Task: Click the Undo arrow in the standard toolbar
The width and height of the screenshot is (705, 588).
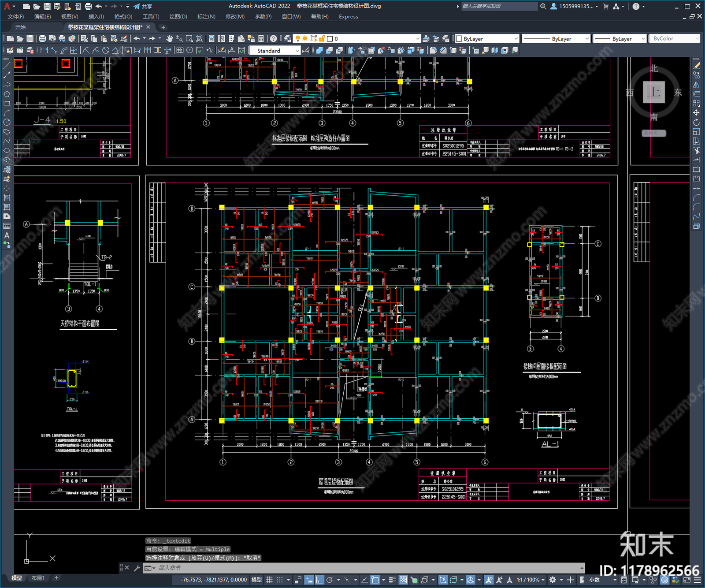Action: point(137,39)
